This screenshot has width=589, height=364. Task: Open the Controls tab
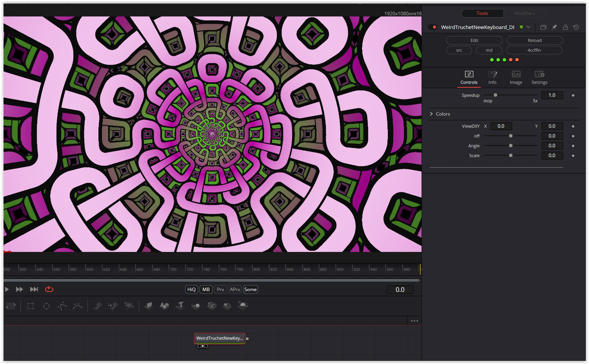469,78
